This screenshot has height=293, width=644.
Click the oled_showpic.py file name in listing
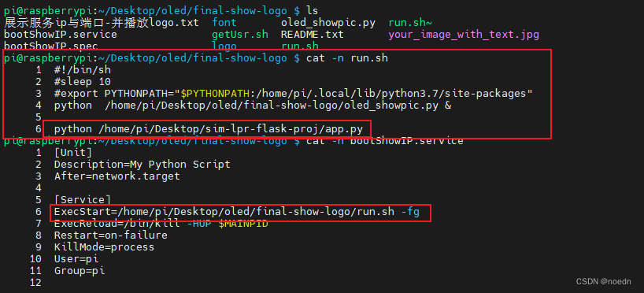click(x=328, y=23)
